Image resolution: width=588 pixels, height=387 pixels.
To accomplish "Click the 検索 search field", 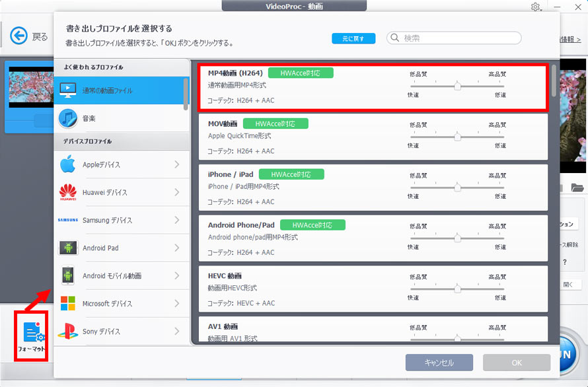I will [x=454, y=38].
